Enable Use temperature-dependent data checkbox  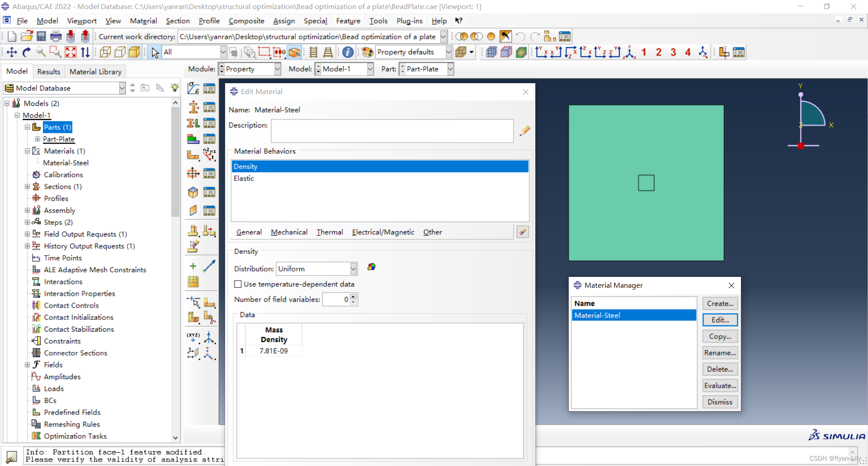point(238,284)
